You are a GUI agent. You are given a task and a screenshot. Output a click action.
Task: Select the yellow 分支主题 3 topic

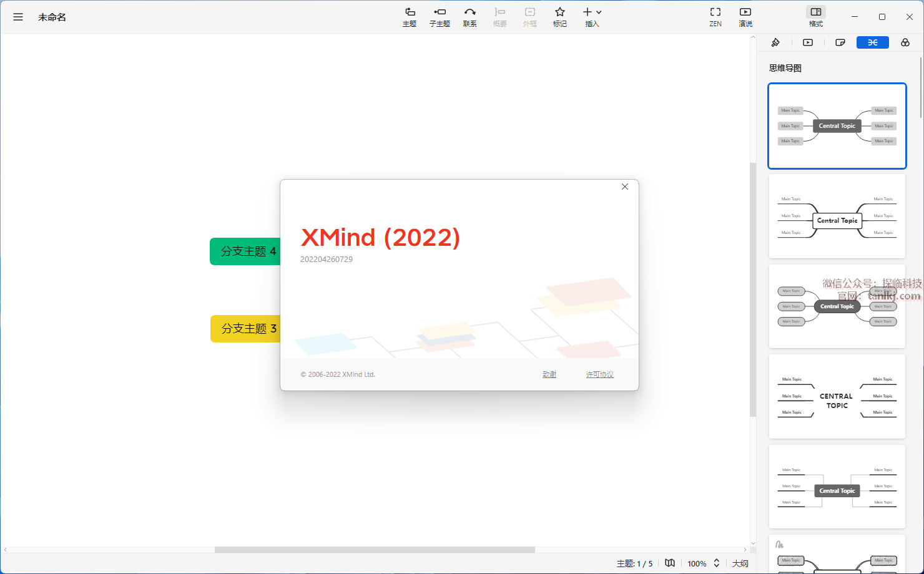245,329
